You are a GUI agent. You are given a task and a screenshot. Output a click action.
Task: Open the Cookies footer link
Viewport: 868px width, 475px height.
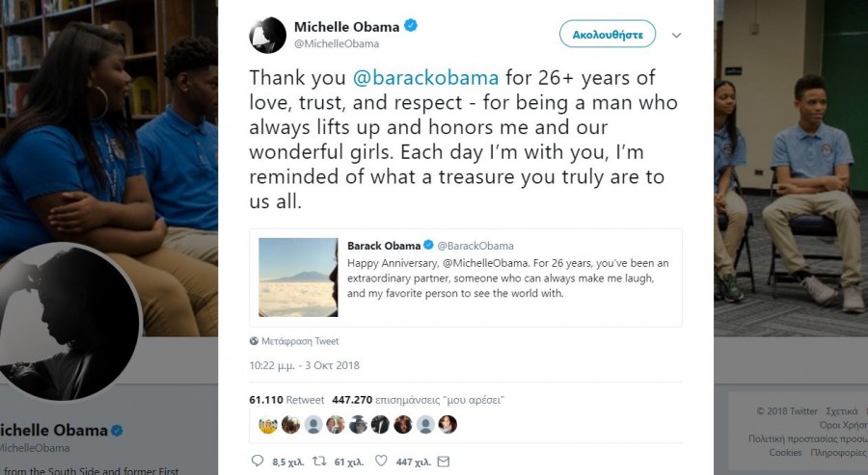pos(785,452)
